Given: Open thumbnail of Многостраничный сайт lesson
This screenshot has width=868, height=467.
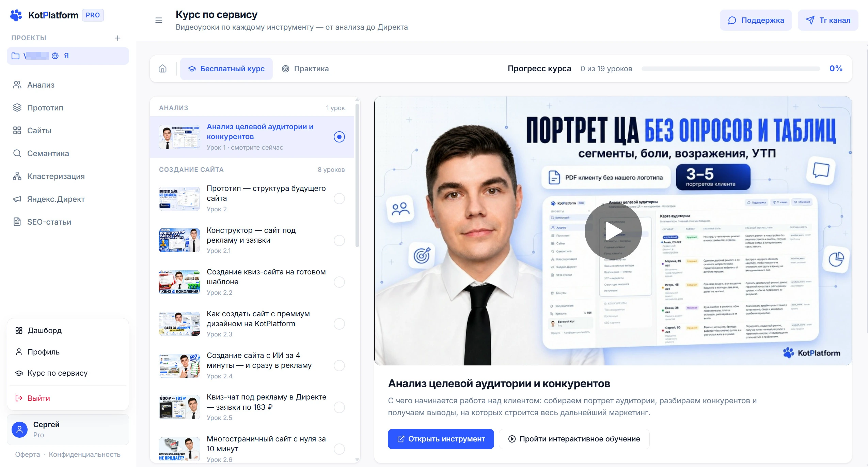Looking at the screenshot, I should (179, 449).
